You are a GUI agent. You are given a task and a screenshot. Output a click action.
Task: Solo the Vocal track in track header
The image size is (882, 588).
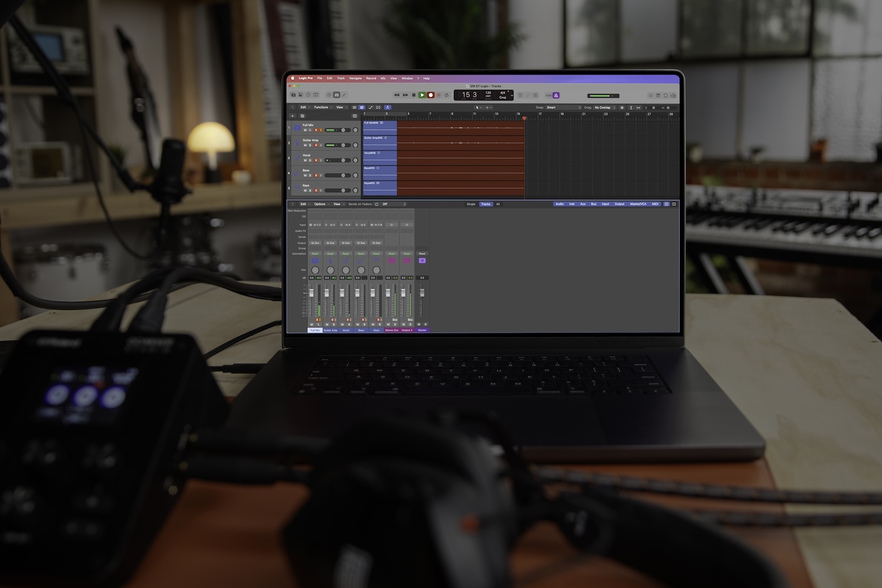pos(310,161)
